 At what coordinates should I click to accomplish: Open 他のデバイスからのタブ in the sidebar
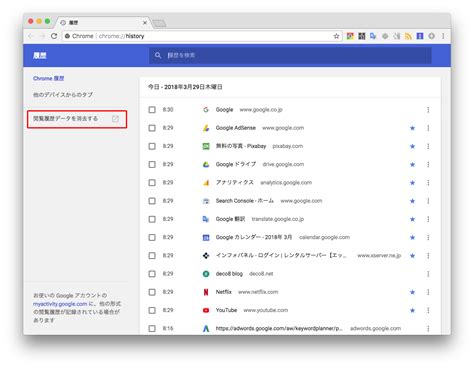[x=63, y=95]
